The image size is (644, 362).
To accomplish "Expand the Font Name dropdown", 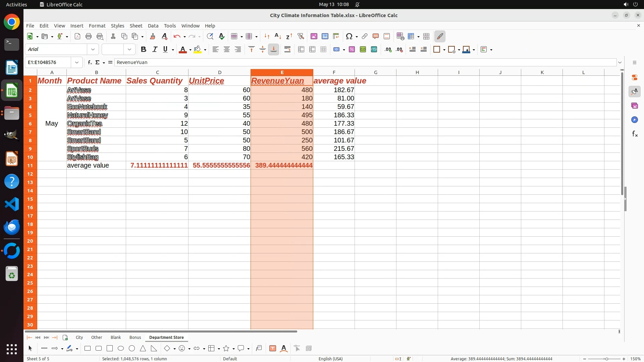I will pyautogui.click(x=93, y=50).
